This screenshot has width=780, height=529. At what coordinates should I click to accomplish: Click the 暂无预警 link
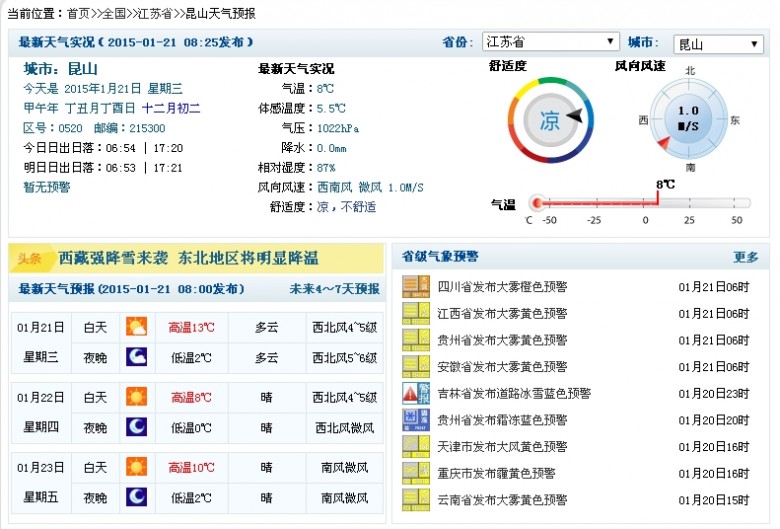coord(47,187)
